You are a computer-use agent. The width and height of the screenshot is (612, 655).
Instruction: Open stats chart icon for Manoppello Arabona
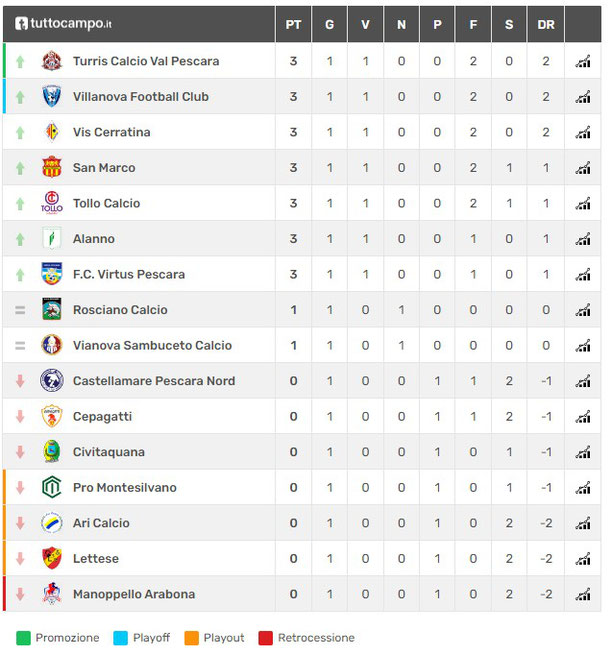[583, 594]
